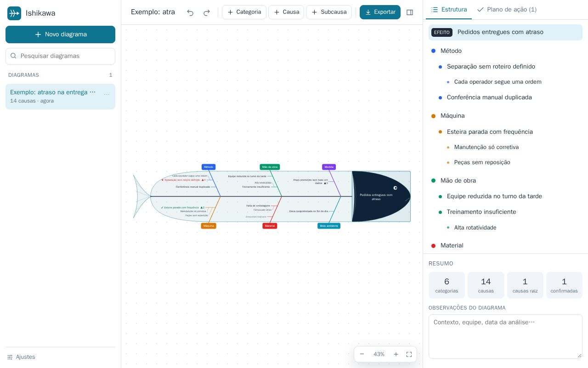Click the undo arrow in the toolbar

(x=190, y=12)
